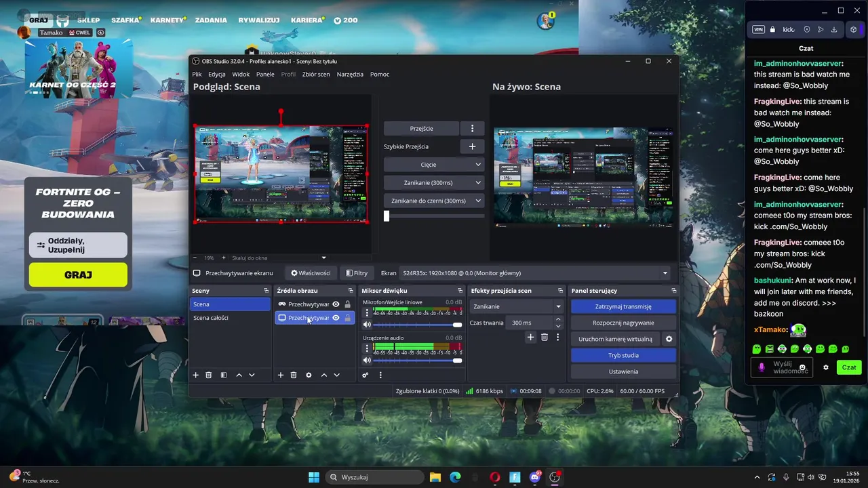The image size is (868, 488).
Task: Toggle visibility of first Przechwytywanie source
Action: pos(336,304)
